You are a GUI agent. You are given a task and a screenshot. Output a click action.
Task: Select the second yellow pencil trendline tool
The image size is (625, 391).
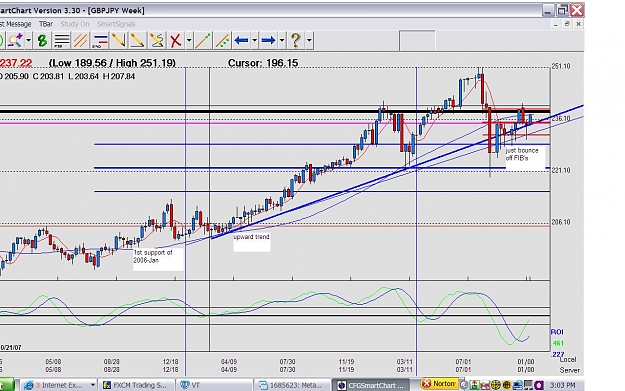[137, 40]
